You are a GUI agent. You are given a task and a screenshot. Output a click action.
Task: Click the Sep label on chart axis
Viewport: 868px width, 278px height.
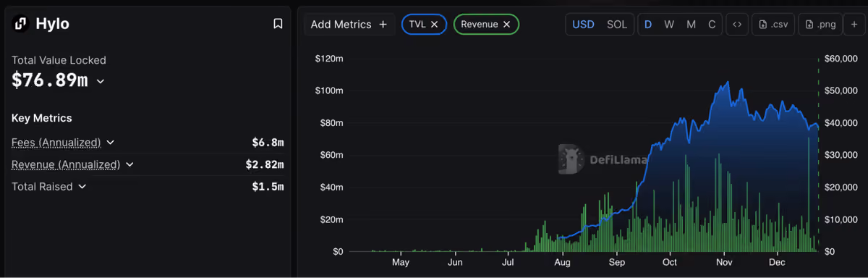pos(616,262)
